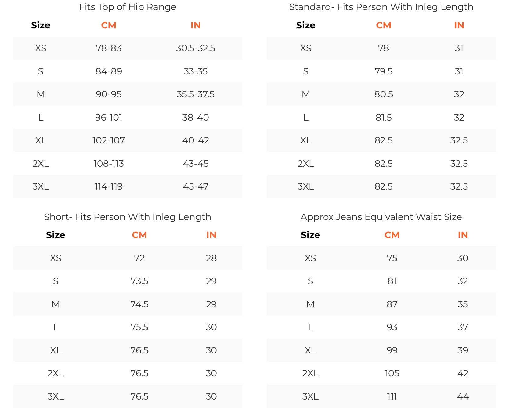509x420 pixels.
Task: Click the 105 cm jeans waist value
Action: [392, 373]
